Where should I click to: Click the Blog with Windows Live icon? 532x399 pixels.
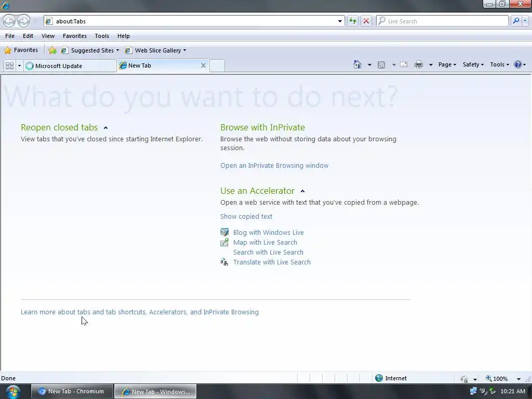coord(224,232)
